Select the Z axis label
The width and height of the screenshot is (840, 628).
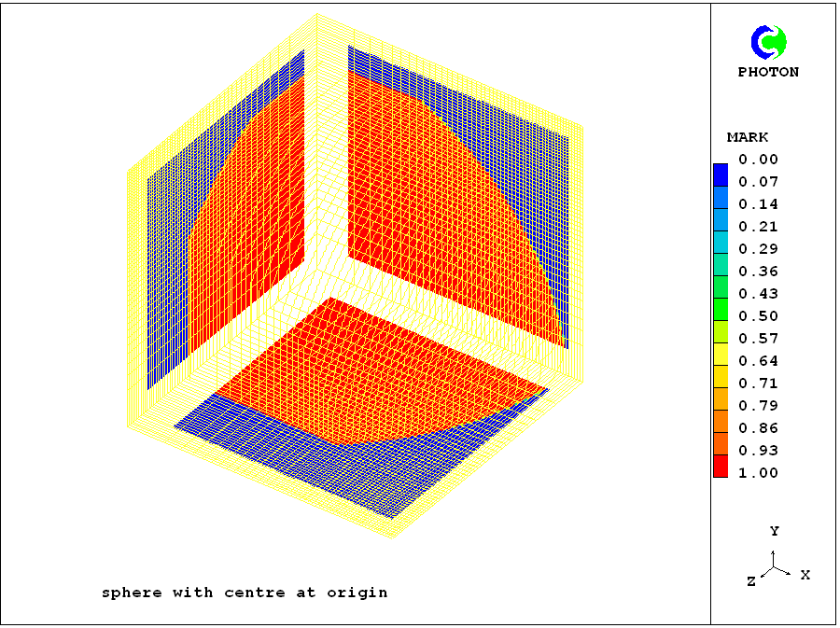coord(750,581)
